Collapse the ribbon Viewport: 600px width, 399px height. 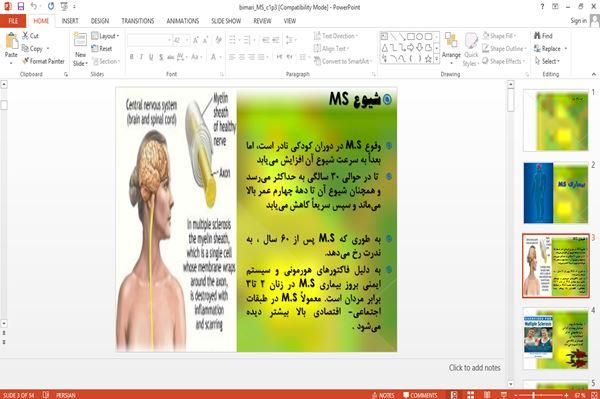[593, 74]
